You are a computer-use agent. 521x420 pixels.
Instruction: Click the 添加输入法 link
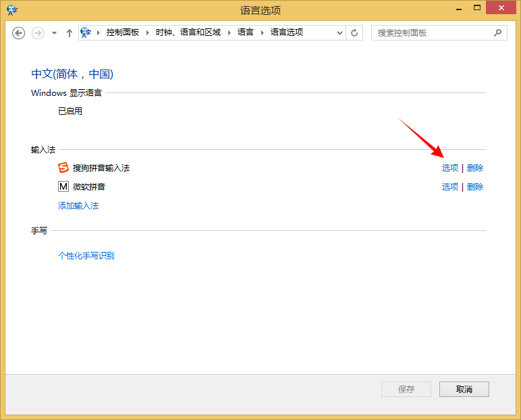pos(78,206)
